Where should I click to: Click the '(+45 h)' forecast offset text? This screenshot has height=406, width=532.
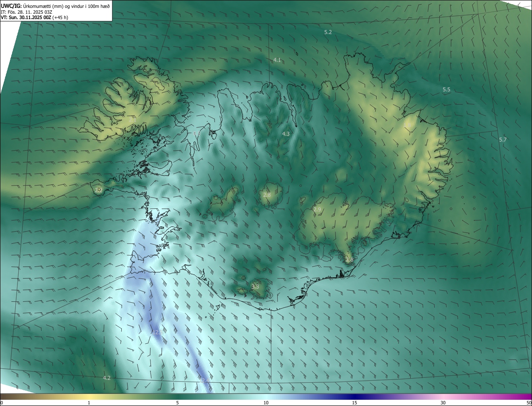61,17
